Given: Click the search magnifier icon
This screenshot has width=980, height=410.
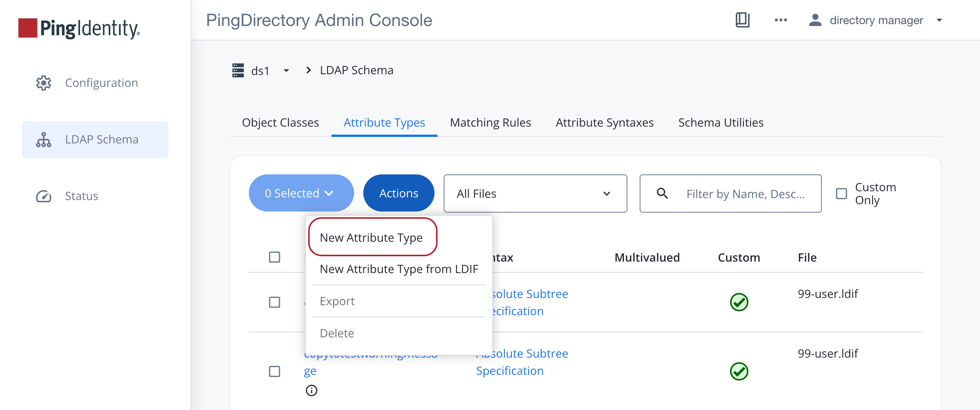Looking at the screenshot, I should tap(663, 194).
